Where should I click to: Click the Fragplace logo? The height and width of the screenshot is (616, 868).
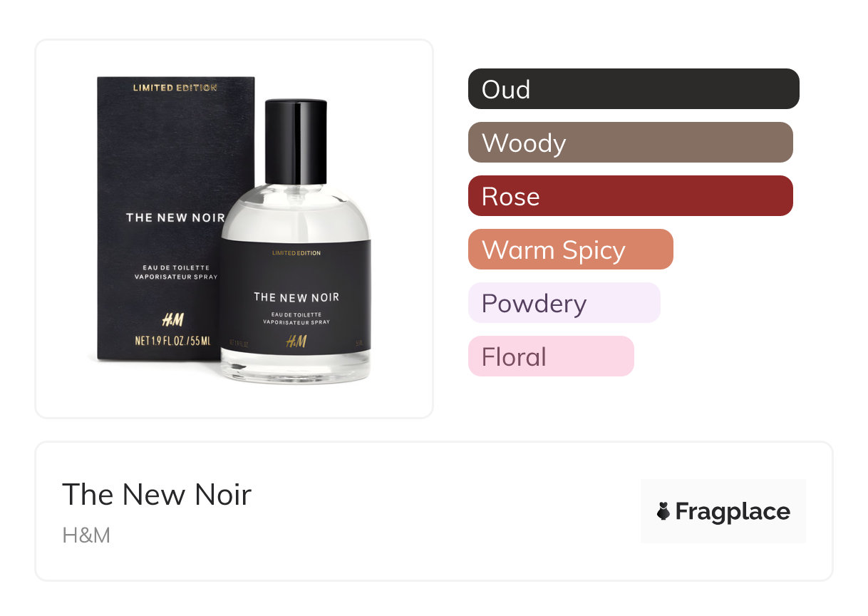[x=723, y=511]
